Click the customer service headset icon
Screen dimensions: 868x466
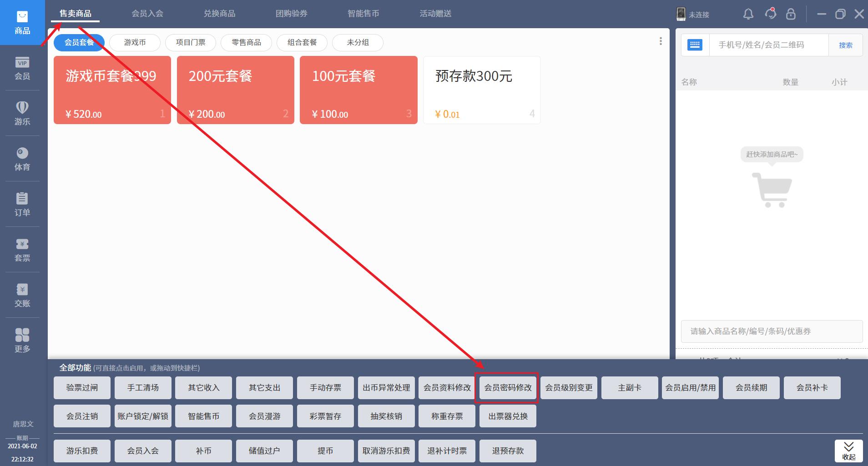[x=770, y=14]
